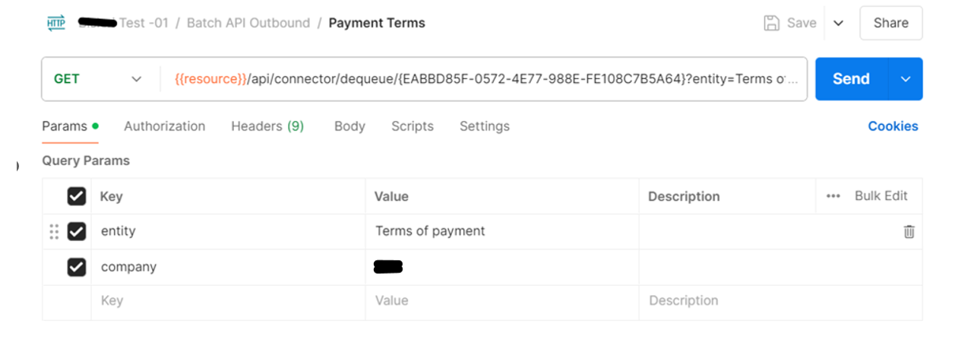
Task: Open the three-dots column options menu
Action: [833, 196]
